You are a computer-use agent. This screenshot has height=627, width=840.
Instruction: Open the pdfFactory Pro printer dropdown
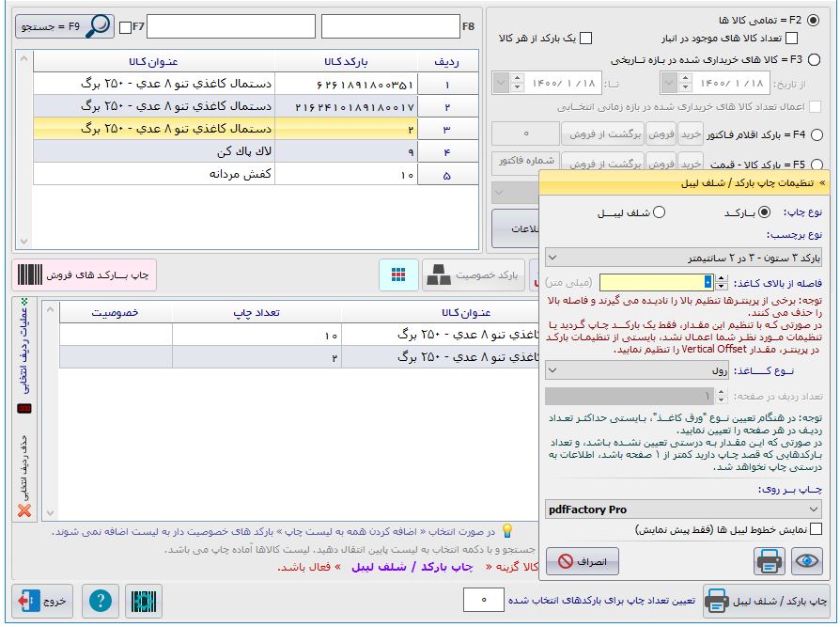coord(683,509)
